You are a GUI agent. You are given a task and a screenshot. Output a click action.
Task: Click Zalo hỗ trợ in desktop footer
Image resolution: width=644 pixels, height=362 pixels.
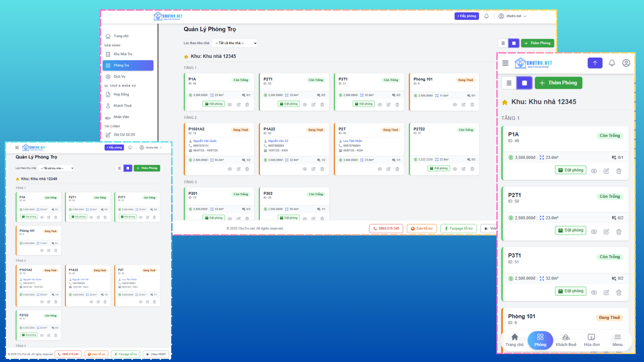pos(422,229)
